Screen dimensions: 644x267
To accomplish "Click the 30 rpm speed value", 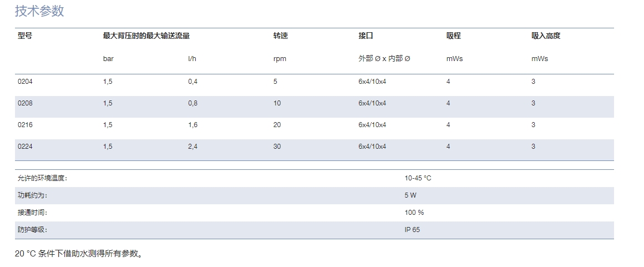I will pos(277,147).
